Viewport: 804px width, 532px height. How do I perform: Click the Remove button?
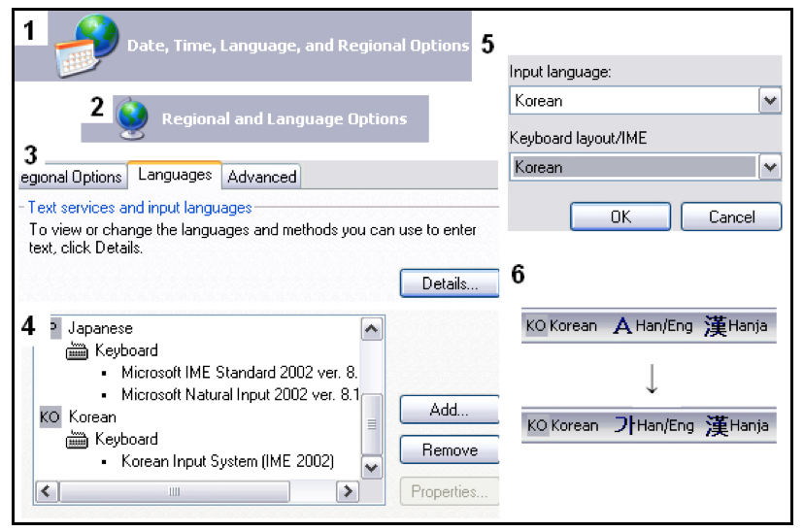pos(450,450)
